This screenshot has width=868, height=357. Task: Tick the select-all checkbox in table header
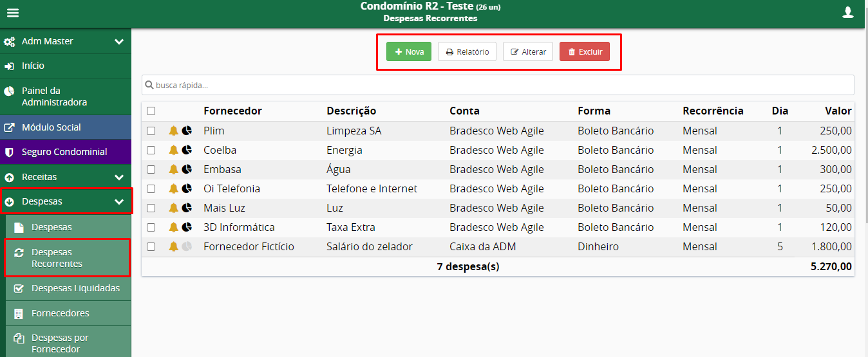pos(151,111)
